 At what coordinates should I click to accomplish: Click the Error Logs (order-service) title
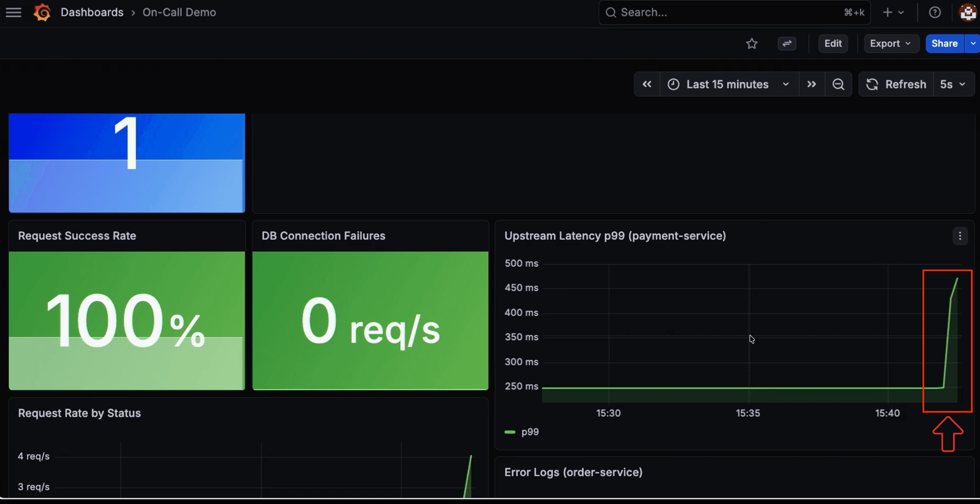(x=573, y=472)
